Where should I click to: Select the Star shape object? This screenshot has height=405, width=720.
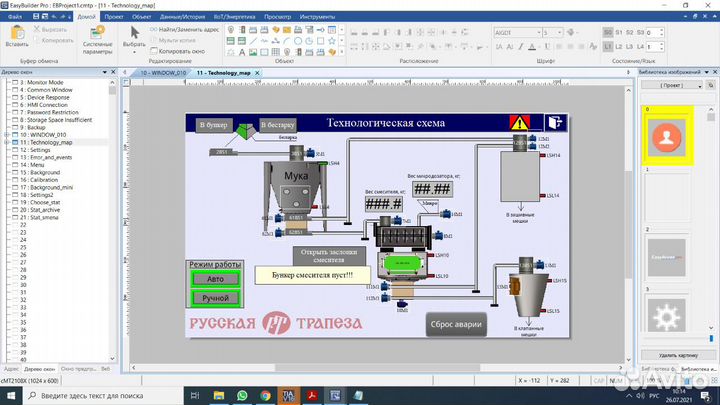pos(332,41)
